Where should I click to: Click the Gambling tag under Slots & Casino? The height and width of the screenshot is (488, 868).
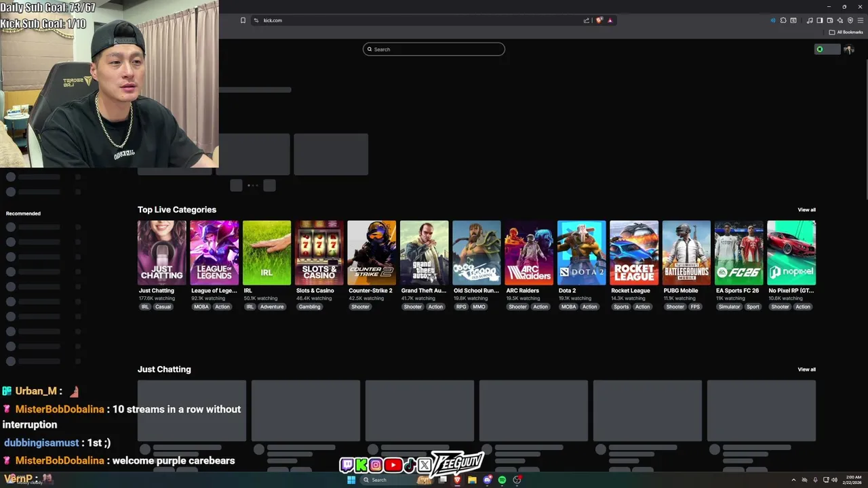tap(309, 307)
